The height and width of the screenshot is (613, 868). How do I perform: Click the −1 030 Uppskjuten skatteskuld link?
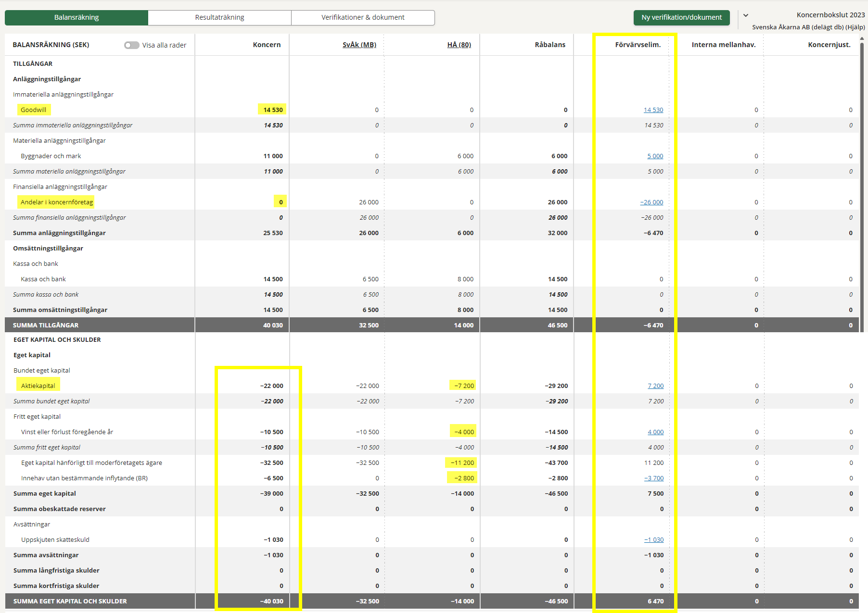click(x=653, y=539)
